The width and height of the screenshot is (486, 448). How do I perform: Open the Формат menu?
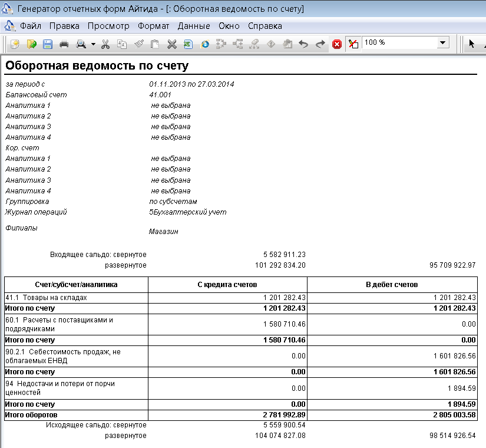153,26
